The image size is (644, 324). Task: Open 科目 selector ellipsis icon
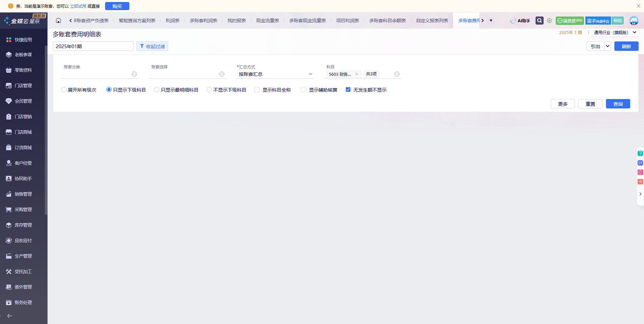pos(397,74)
